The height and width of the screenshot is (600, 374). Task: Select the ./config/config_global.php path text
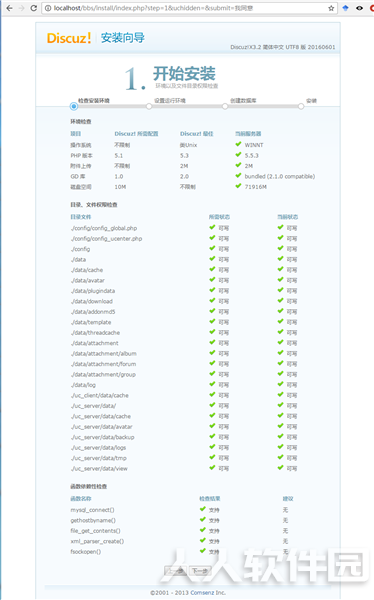point(104,228)
